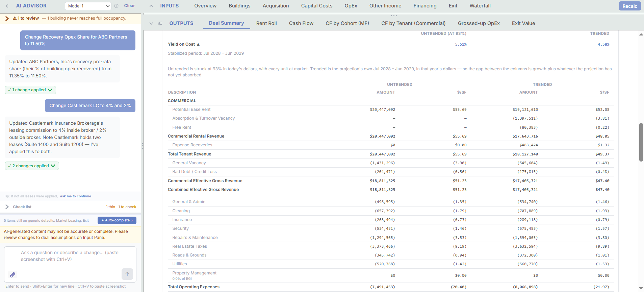
Task: Open the Exit tab
Action: point(453,6)
